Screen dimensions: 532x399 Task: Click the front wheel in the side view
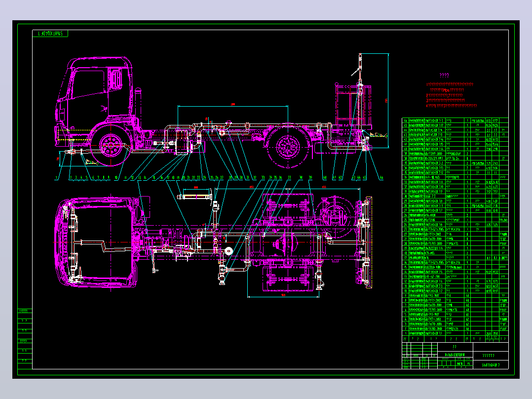[111, 145]
